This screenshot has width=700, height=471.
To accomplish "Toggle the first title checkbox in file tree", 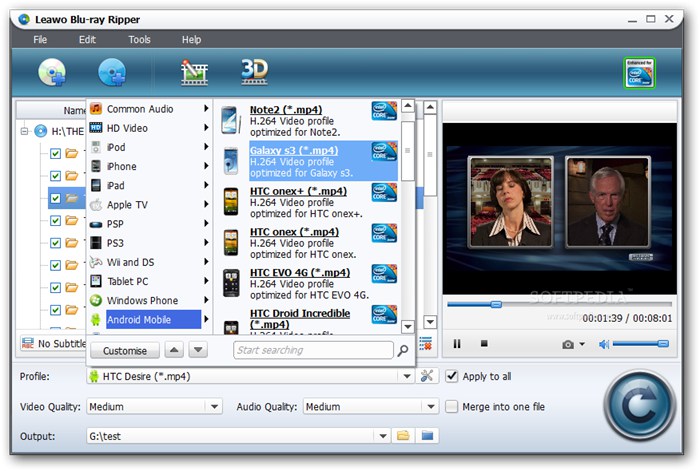I will click(x=55, y=154).
